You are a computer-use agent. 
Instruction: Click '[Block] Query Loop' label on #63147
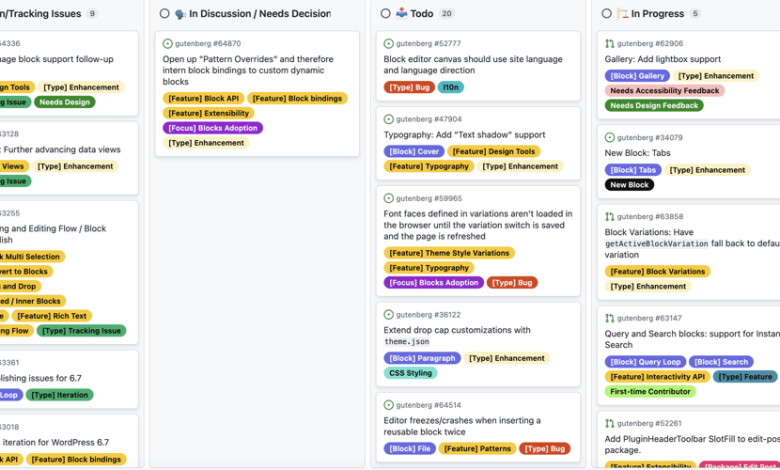tap(645, 362)
